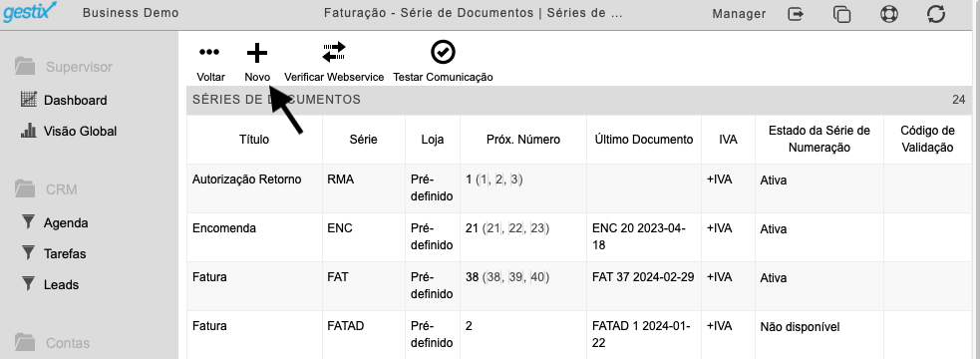Add a new series with Novo plus icon

tap(257, 53)
